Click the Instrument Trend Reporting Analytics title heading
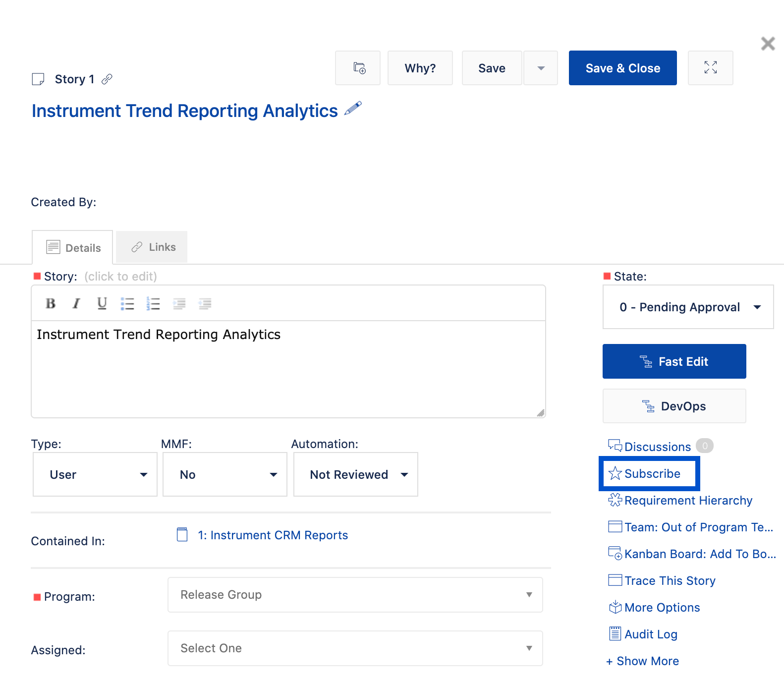Image resolution: width=784 pixels, height=683 pixels. coord(185,111)
